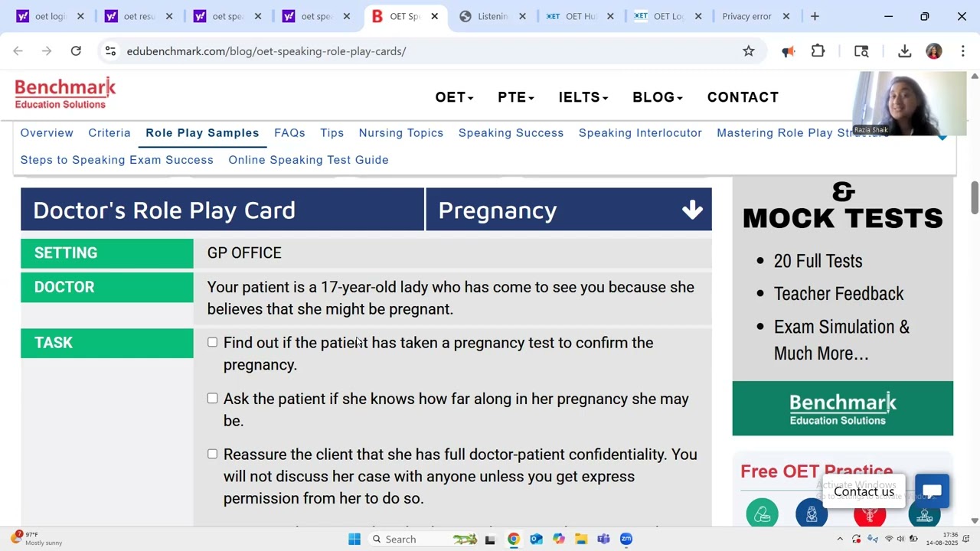Open the taskbar clock showing 17:36
The image size is (980, 551).
(942, 539)
